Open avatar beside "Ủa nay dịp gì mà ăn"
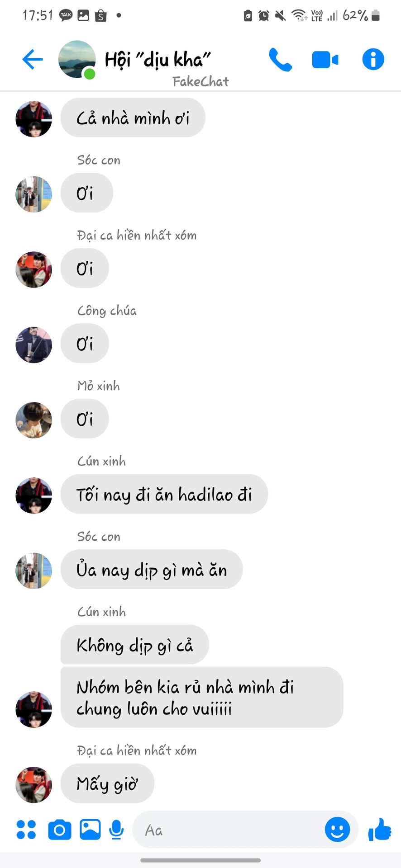The height and width of the screenshot is (868, 401). 34,571
